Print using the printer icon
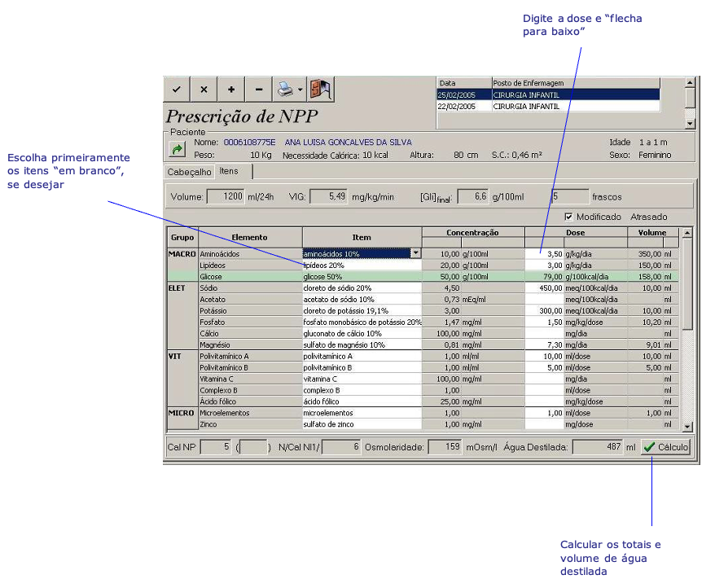Screen dimensions: 715x588 tap(285, 90)
